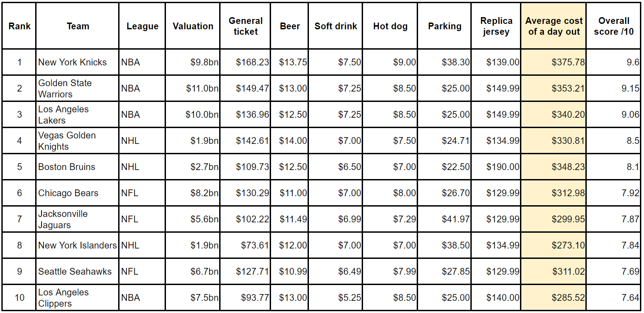The width and height of the screenshot is (644, 313).
Task: Select the Average cost of a day out header
Action: point(553,26)
